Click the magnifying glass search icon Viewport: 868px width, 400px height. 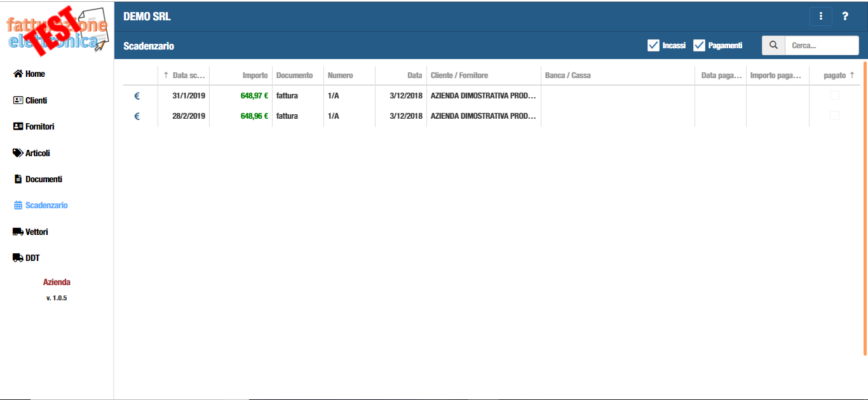coord(773,45)
